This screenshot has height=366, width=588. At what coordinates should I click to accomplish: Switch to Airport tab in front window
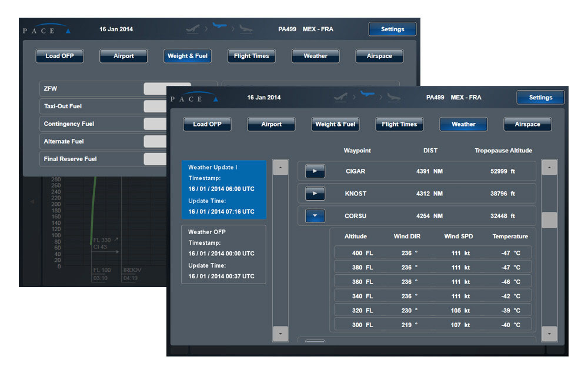[x=271, y=124]
